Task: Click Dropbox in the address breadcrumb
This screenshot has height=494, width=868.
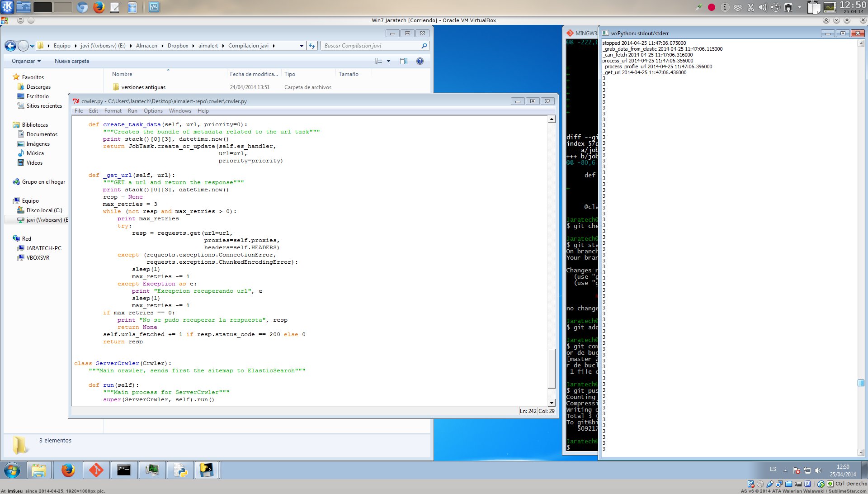Action: point(178,46)
